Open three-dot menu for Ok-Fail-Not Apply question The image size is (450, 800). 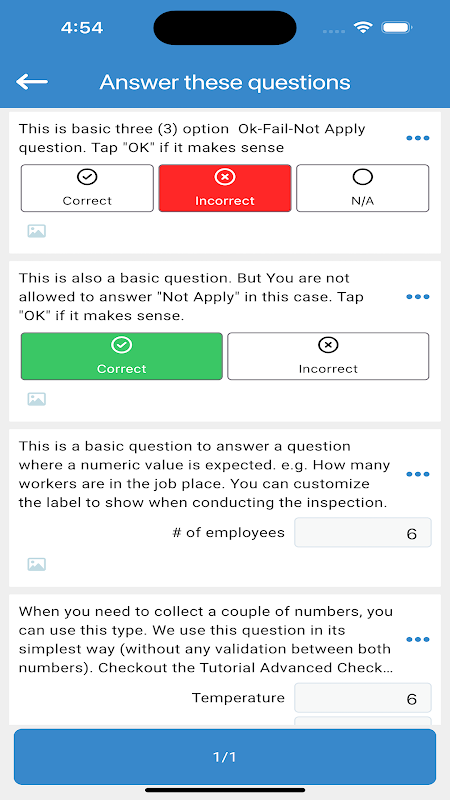(417, 138)
